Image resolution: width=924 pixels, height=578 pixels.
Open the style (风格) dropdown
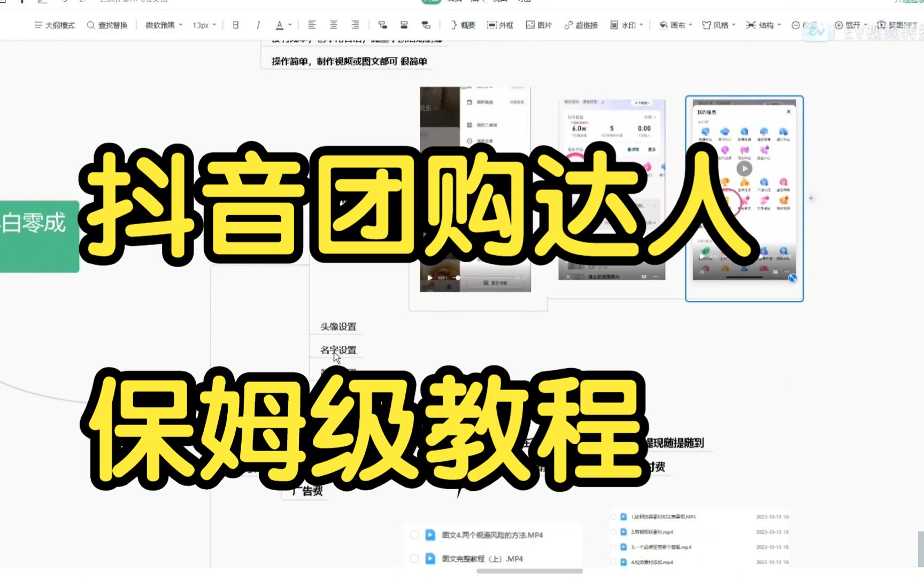coord(719,25)
